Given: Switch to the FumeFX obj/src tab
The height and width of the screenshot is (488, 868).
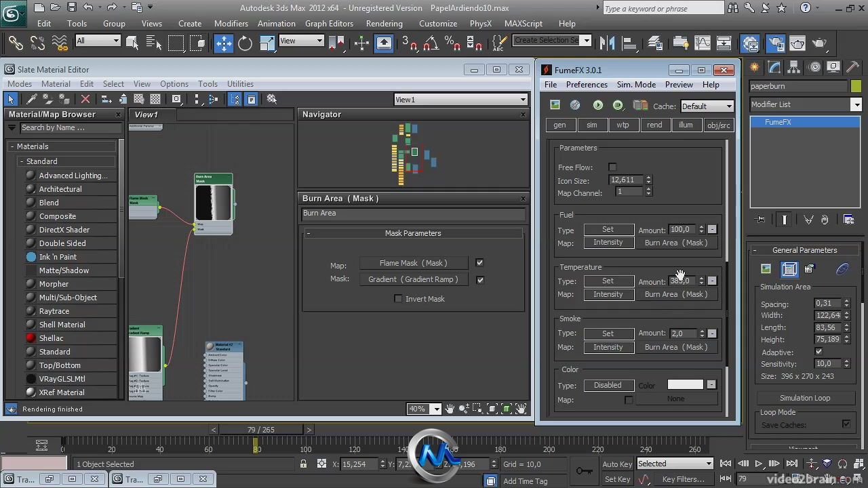Looking at the screenshot, I should click(718, 125).
